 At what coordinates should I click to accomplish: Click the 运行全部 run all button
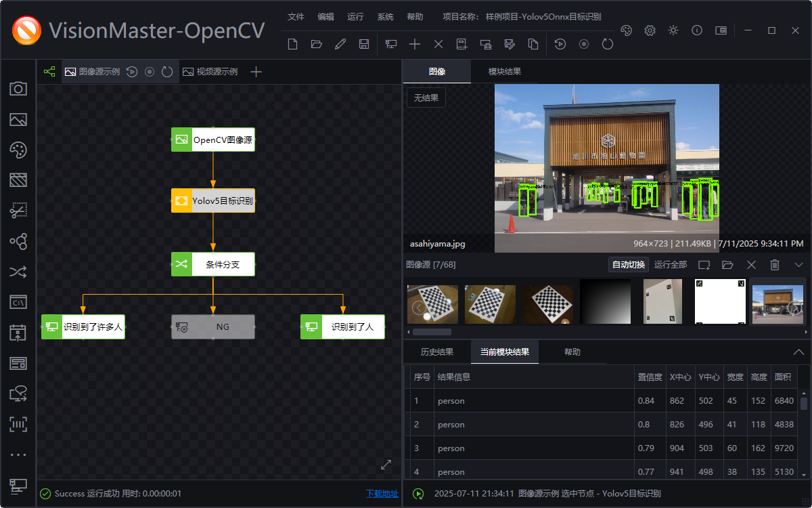pos(671,264)
